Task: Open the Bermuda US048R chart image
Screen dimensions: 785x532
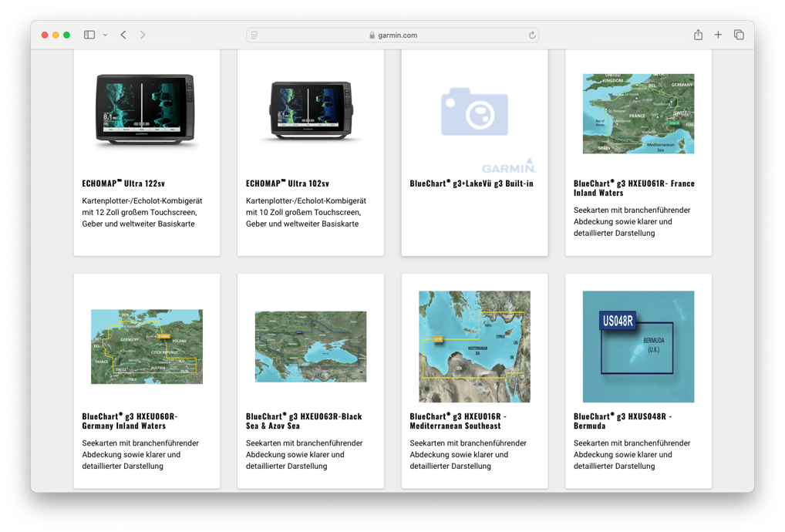Action: tap(638, 346)
